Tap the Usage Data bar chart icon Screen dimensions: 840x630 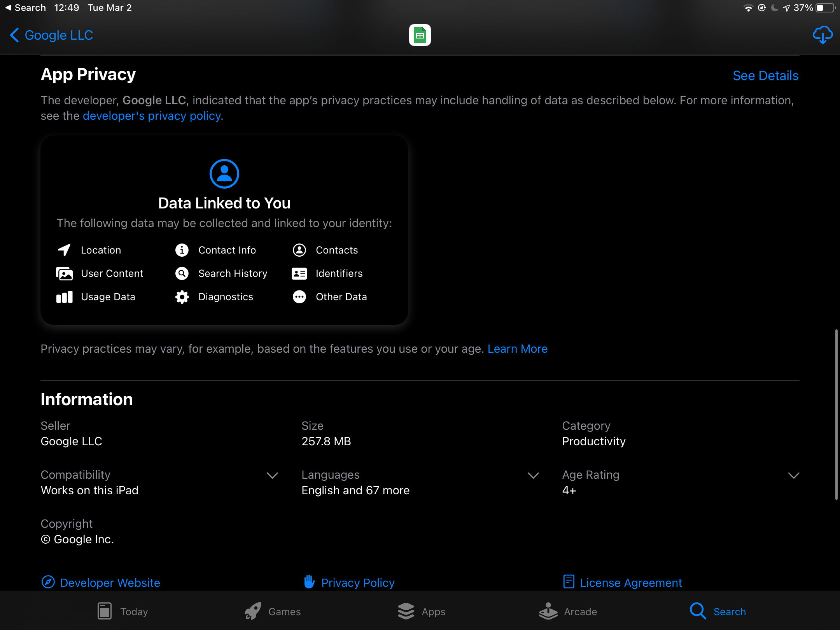point(64,297)
